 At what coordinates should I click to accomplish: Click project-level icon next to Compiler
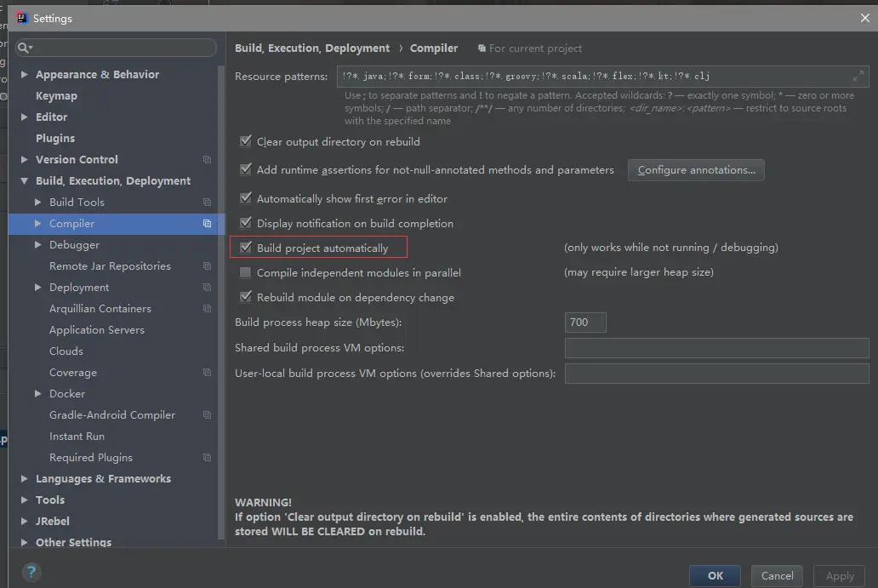[x=207, y=224]
